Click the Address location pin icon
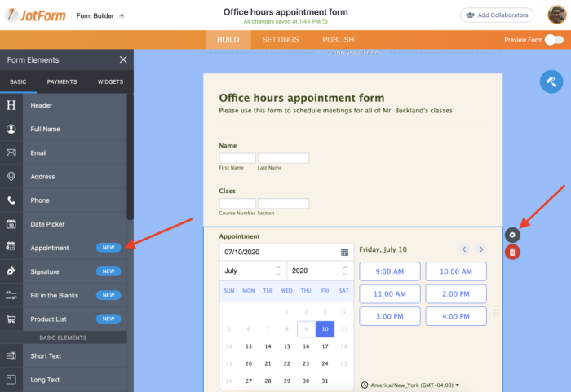Screen dimensions: 571x392 [11, 177]
